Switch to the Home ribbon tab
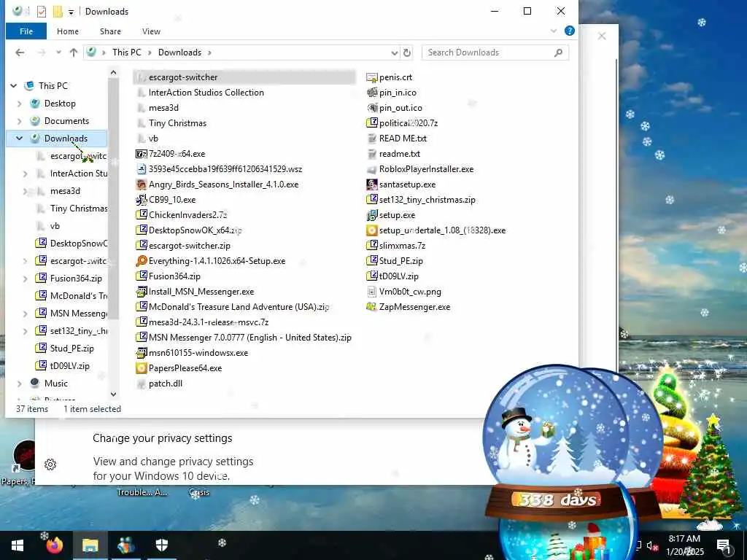Viewport: 747px width, 560px height. pyautogui.click(x=68, y=31)
